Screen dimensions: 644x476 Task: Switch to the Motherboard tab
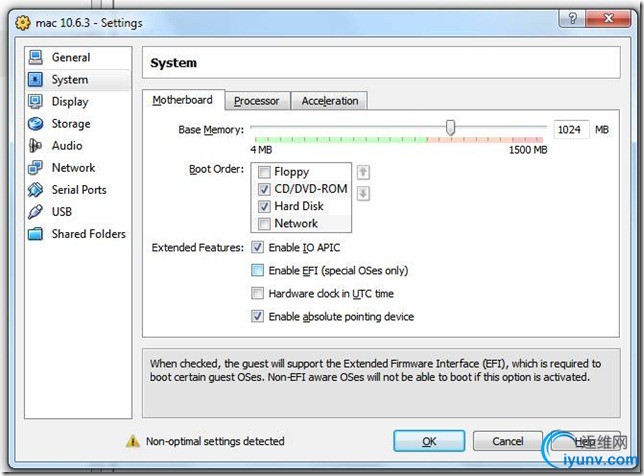click(183, 100)
